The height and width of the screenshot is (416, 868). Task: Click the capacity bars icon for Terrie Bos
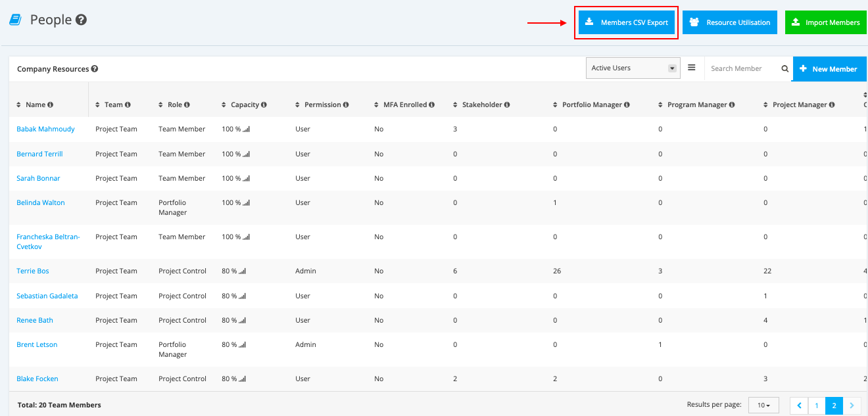[243, 271]
